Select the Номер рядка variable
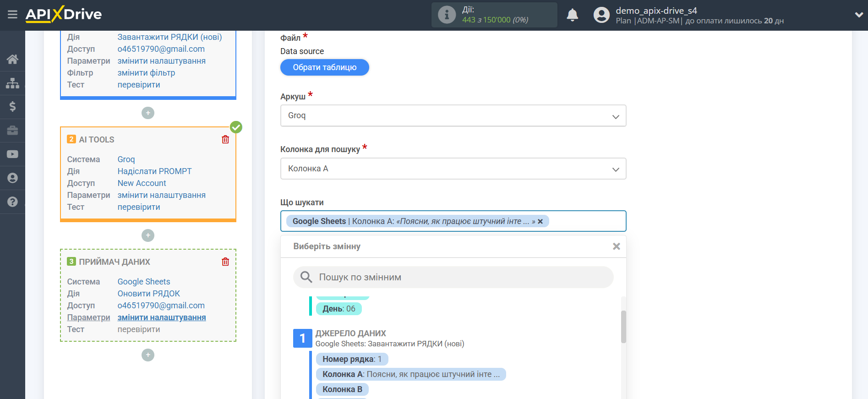The height and width of the screenshot is (399, 868). coord(351,359)
